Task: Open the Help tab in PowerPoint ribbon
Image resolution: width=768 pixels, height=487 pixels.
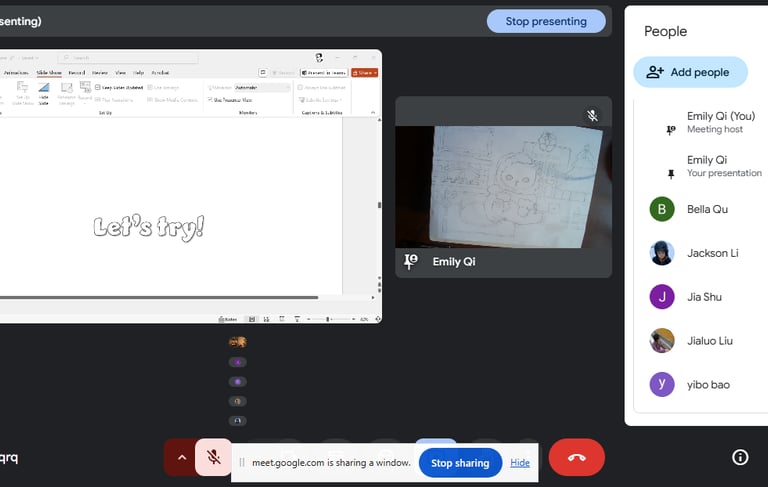Action: (x=139, y=73)
